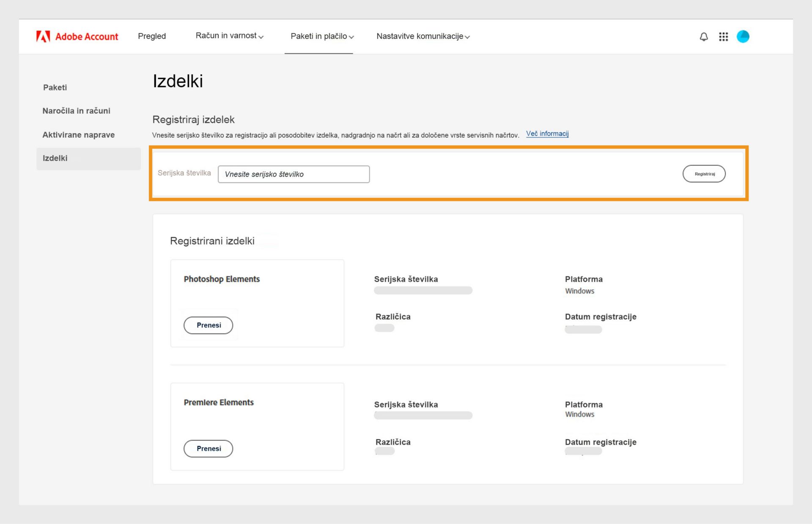Open Paketi in the sidebar
The width and height of the screenshot is (812, 524).
[x=55, y=87]
